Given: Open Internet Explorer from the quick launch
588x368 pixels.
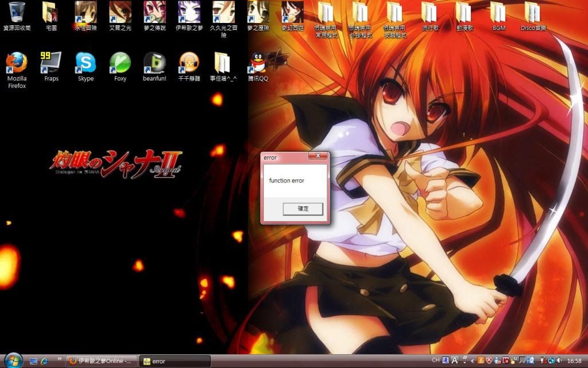Looking at the screenshot, I should (x=44, y=361).
